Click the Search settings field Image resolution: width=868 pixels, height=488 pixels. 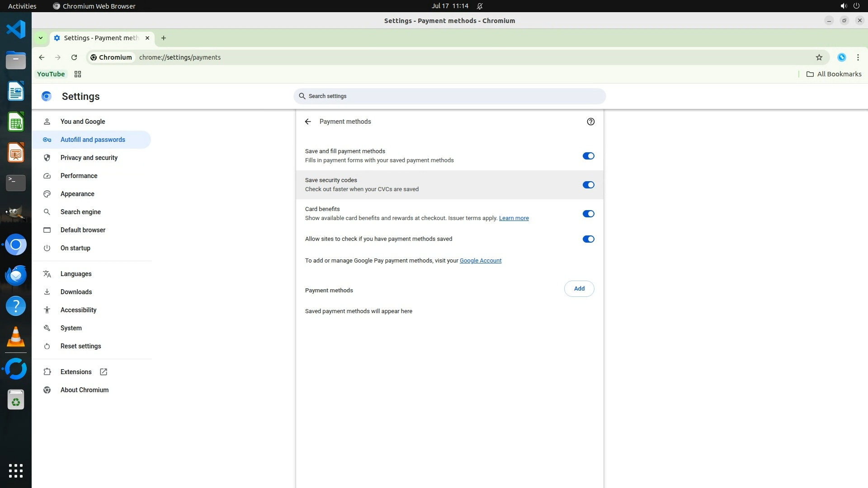pyautogui.click(x=449, y=96)
